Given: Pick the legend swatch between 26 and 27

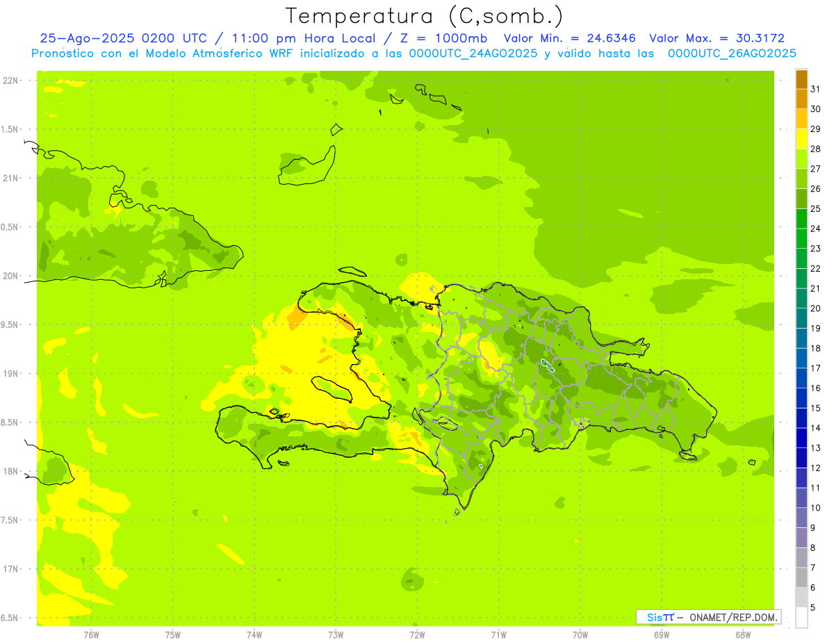Looking at the screenshot, I should 801,179.
